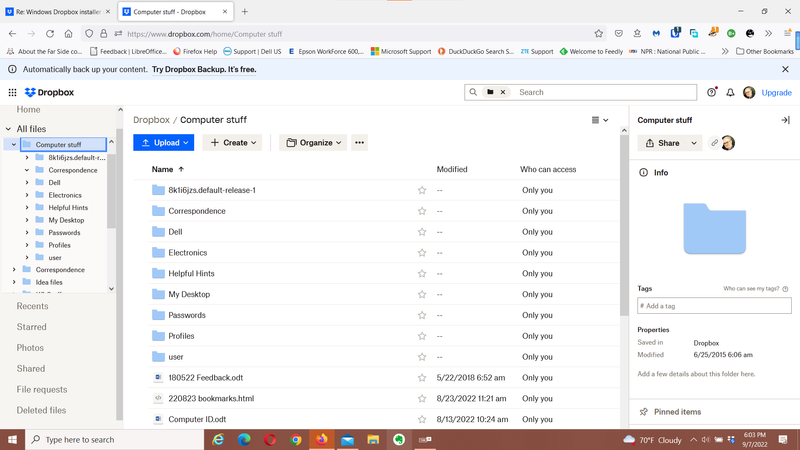The image size is (800, 450).
Task: Expand the Passwords tree folder
Action: [x=27, y=233]
